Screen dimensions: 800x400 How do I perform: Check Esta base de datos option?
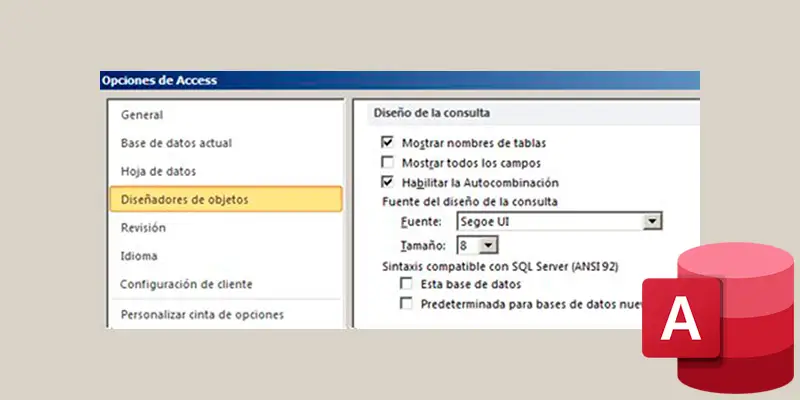coord(406,284)
